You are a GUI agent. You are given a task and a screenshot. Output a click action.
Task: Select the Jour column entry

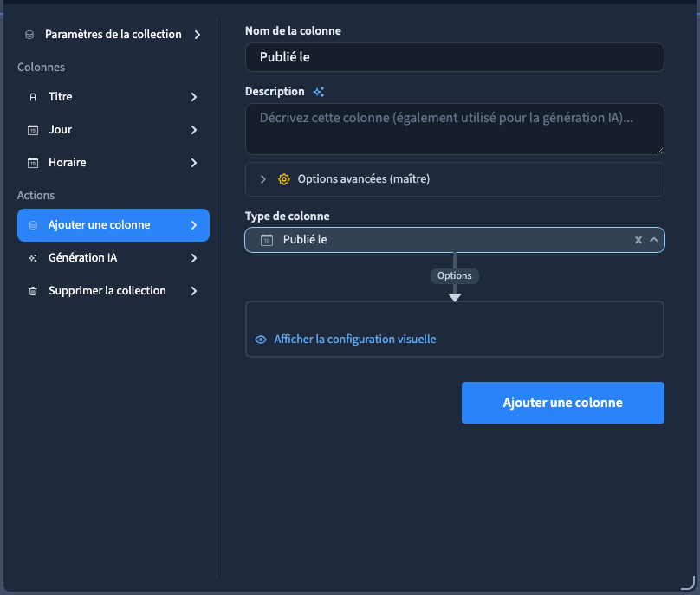pos(113,130)
